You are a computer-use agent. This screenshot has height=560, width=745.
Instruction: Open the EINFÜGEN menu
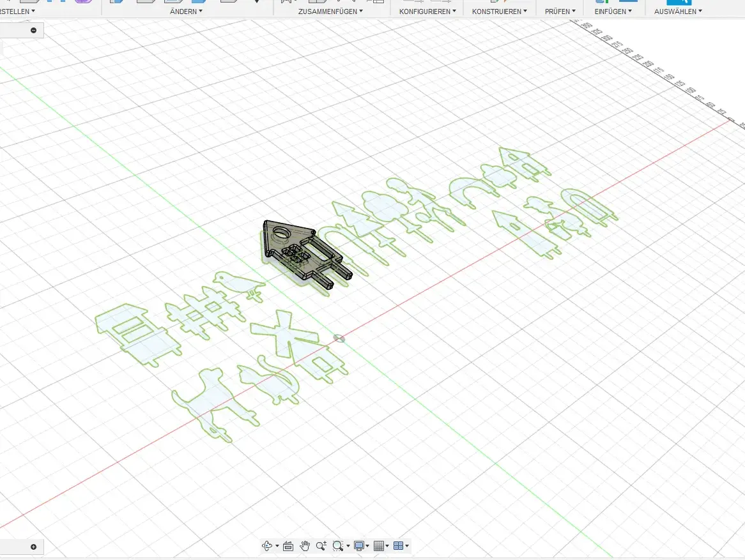click(613, 11)
